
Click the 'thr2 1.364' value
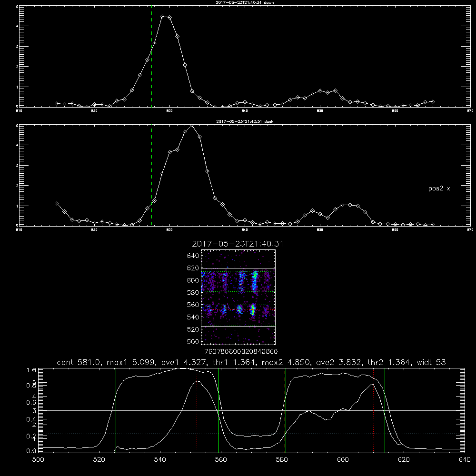(x=390, y=362)
